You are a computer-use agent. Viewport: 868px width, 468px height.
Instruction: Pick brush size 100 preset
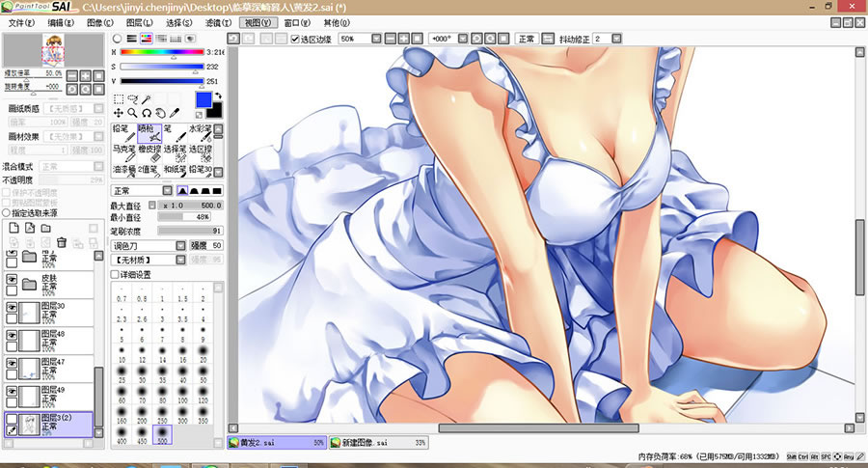[x=182, y=394]
